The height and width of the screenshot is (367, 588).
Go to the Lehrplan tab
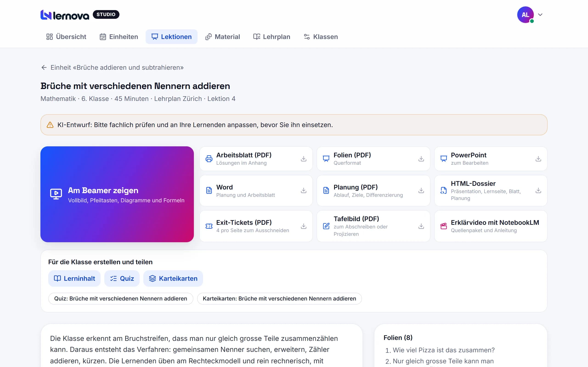(272, 37)
